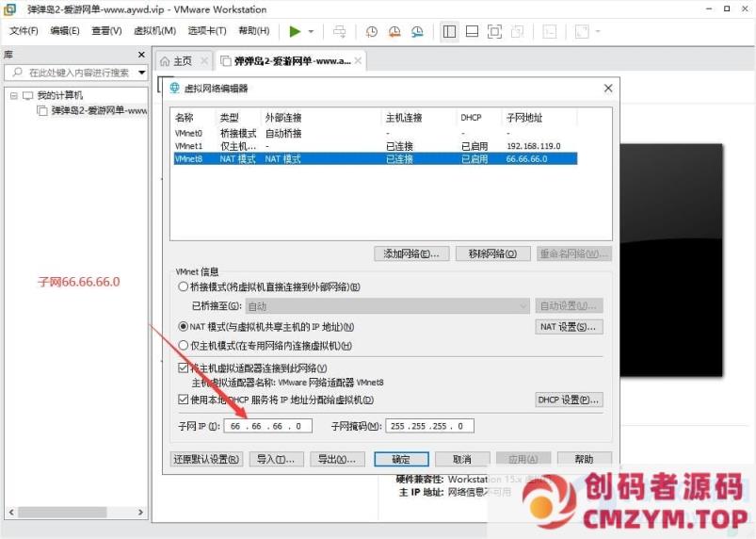Image resolution: width=756 pixels, height=539 pixels.
Task: Click the 取消 button
Action: [462, 459]
